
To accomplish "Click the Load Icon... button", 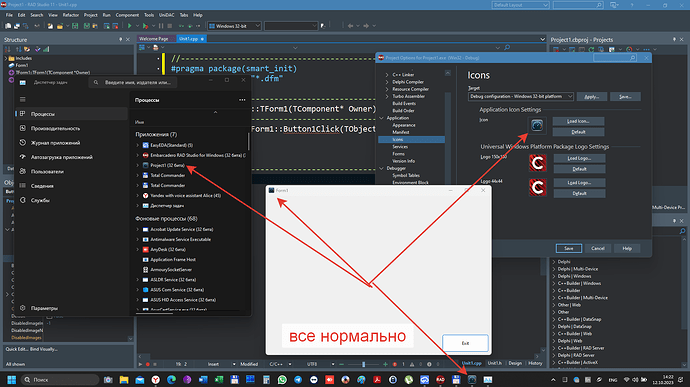I will 578,121.
